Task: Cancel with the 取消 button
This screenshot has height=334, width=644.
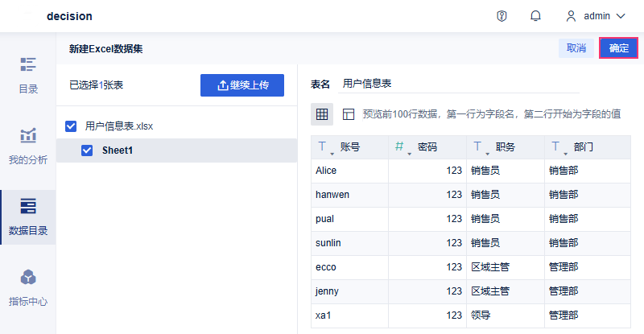Action: tap(576, 48)
